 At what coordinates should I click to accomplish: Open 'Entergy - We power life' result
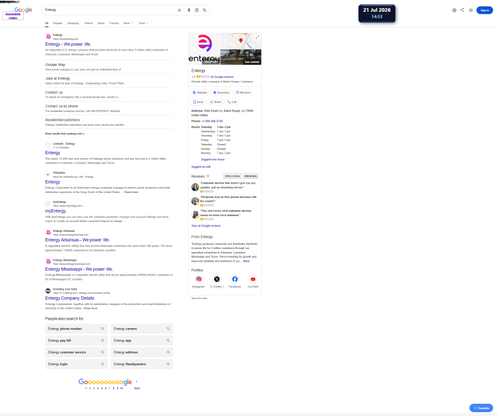(68, 44)
